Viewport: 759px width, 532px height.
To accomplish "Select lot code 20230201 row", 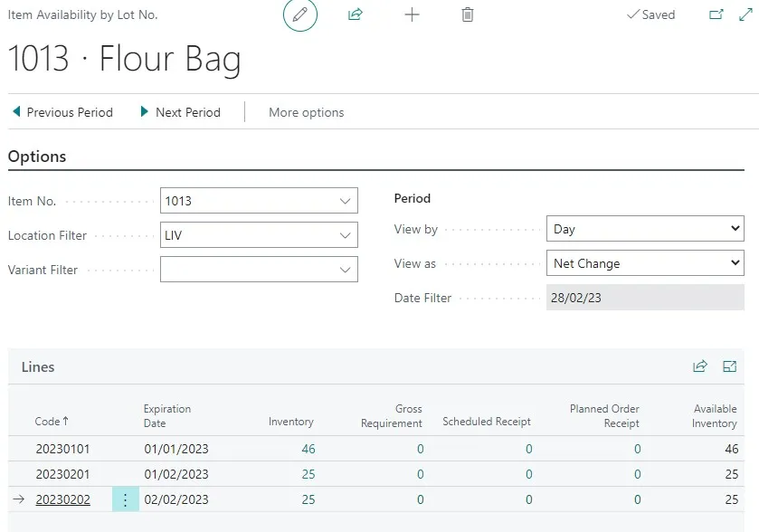I will 63,474.
